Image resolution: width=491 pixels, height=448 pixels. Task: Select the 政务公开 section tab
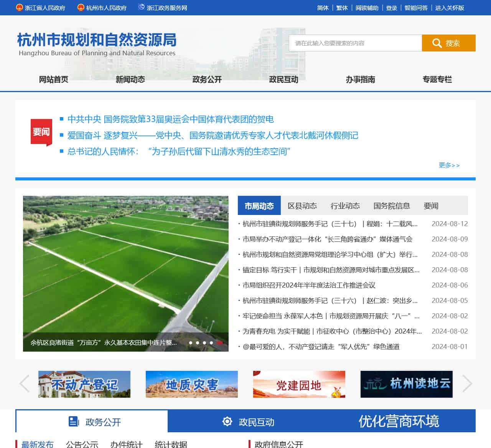(92, 421)
